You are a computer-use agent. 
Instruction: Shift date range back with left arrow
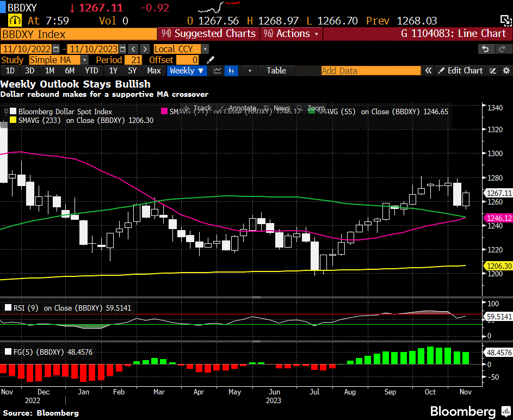pos(133,49)
